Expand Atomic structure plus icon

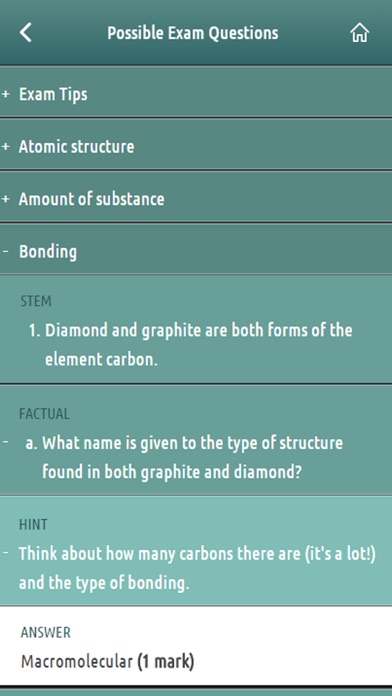[6, 146]
